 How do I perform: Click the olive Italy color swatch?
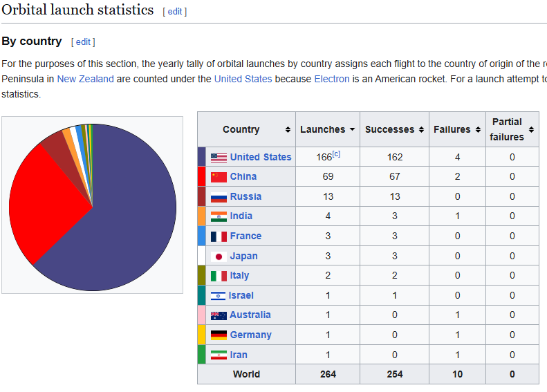(202, 276)
